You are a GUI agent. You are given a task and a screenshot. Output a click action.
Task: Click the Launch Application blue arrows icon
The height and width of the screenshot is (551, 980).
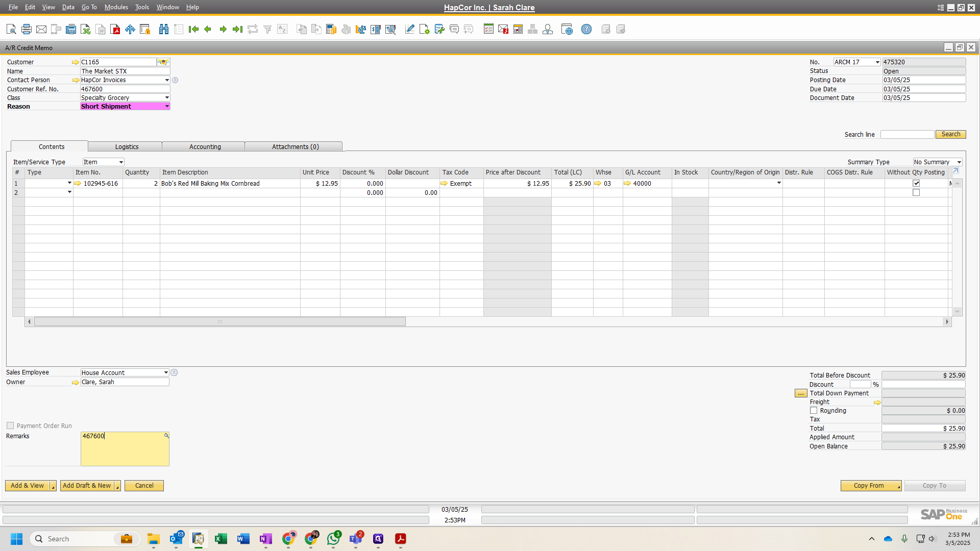click(x=130, y=30)
